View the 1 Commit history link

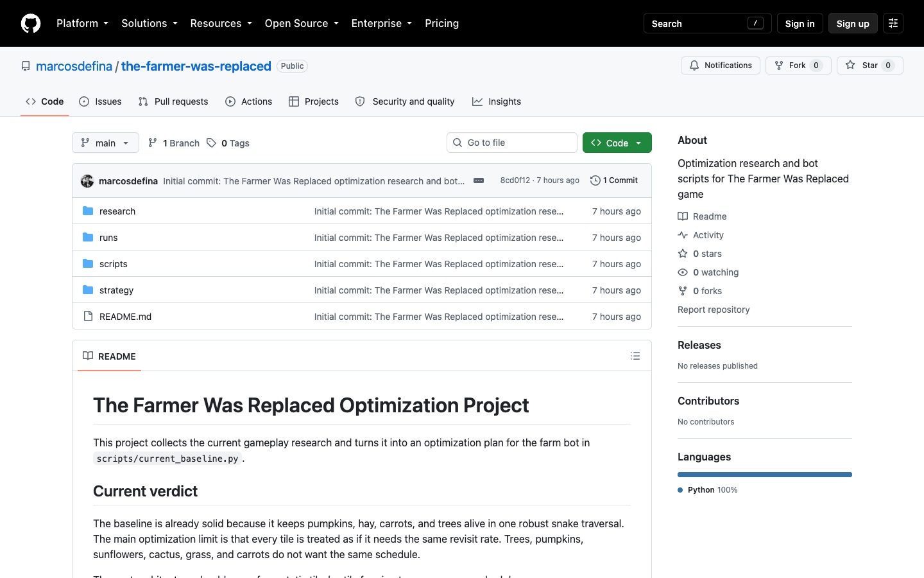pyautogui.click(x=614, y=180)
